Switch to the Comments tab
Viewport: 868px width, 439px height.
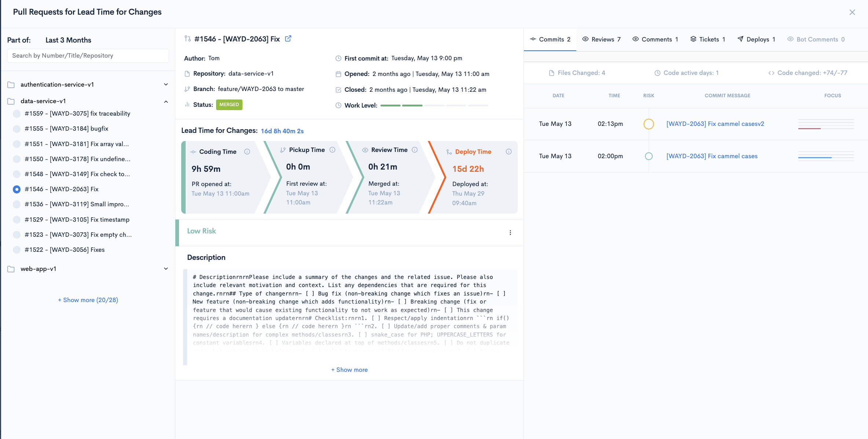point(655,39)
